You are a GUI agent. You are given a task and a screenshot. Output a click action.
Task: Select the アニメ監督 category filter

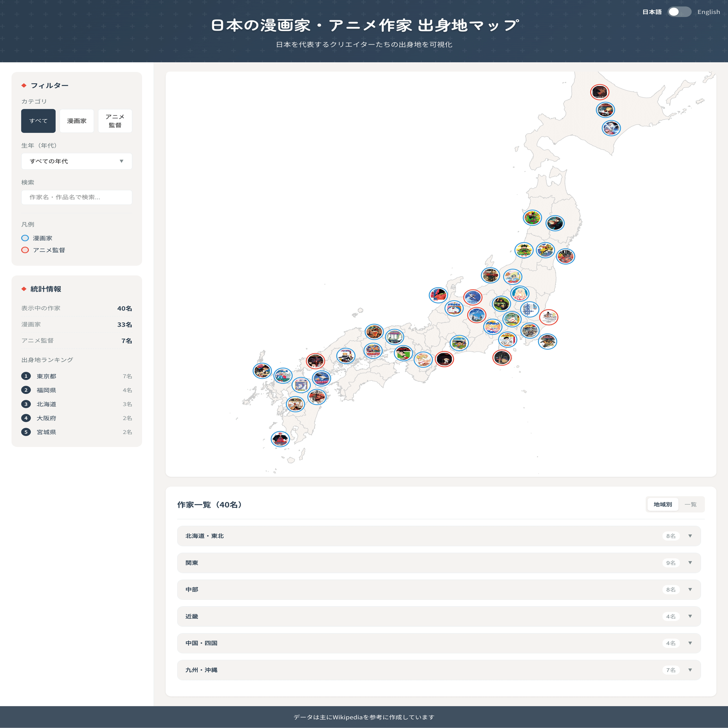tap(115, 121)
